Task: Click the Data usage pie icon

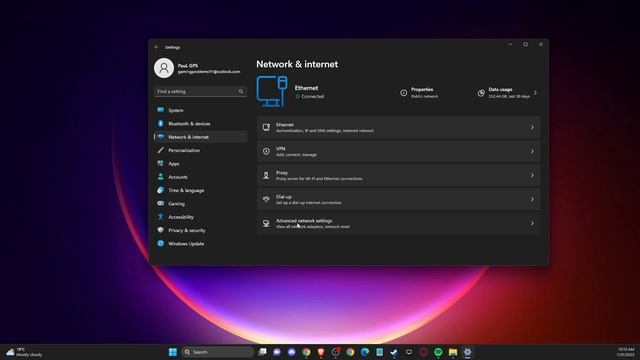Action: (x=481, y=93)
